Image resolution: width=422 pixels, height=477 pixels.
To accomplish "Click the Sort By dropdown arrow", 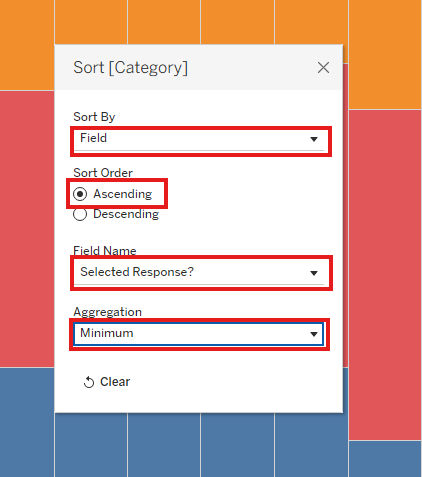I will (314, 139).
